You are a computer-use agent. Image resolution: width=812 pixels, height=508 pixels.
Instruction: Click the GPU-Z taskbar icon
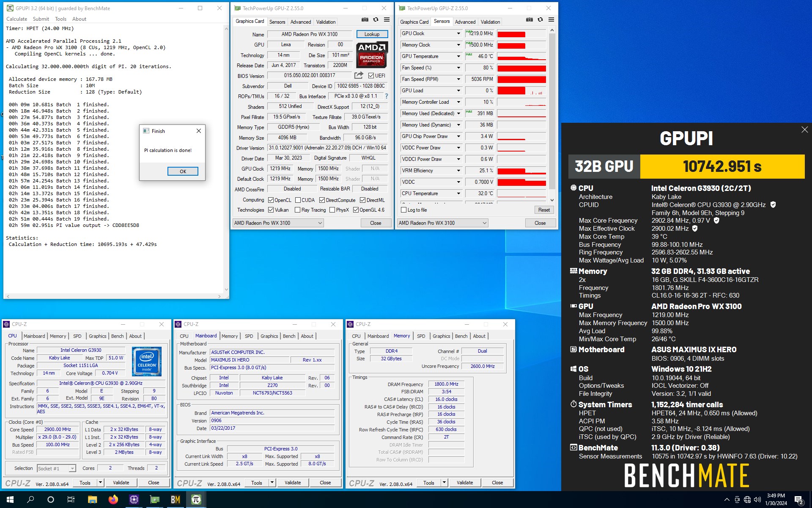(x=154, y=500)
